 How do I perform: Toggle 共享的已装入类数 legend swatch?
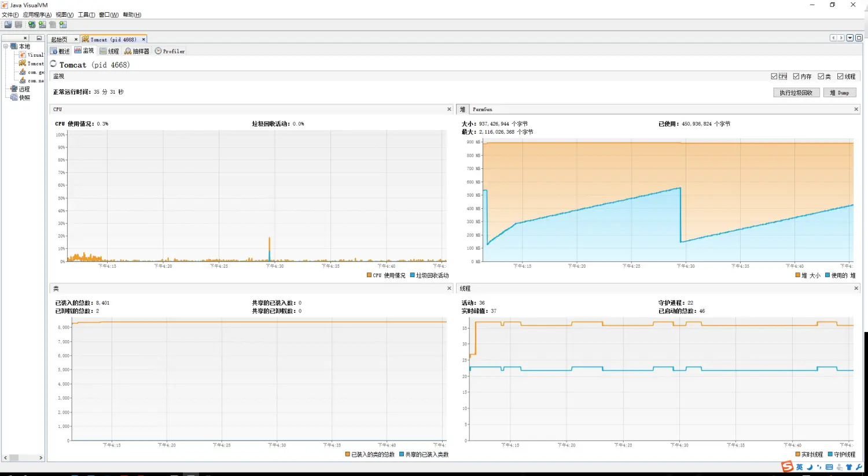click(402, 455)
